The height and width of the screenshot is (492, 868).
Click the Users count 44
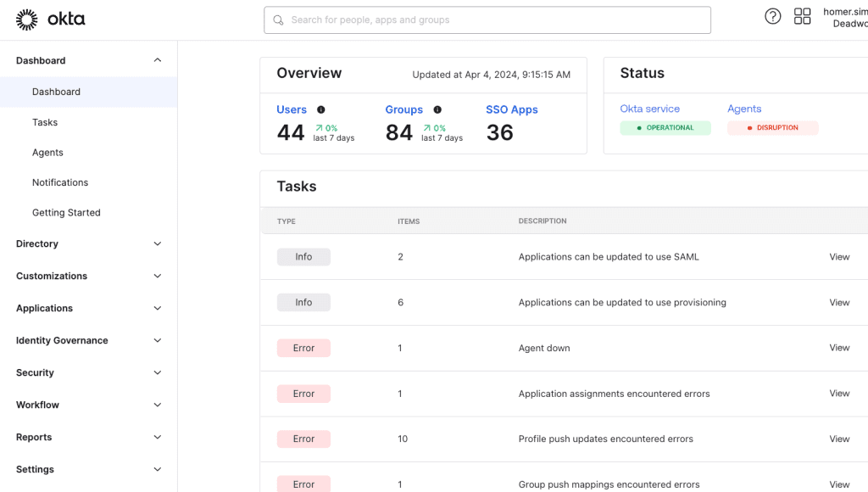[291, 132]
